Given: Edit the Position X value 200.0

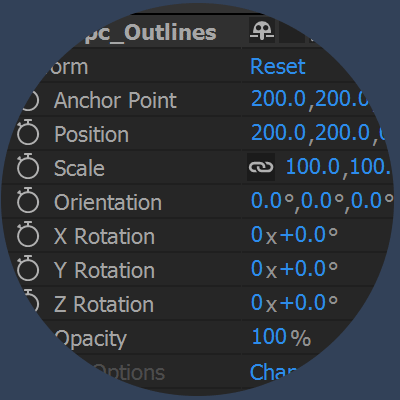Looking at the screenshot, I should [278, 132].
